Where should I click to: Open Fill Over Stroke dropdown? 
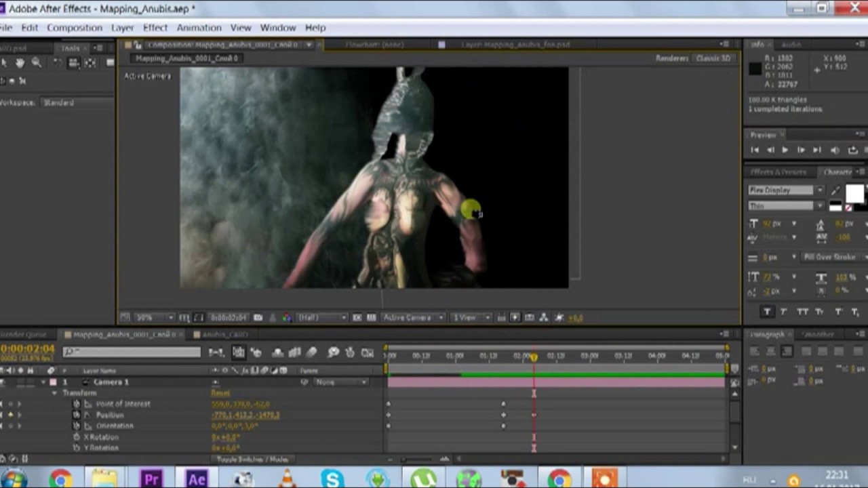click(834, 258)
